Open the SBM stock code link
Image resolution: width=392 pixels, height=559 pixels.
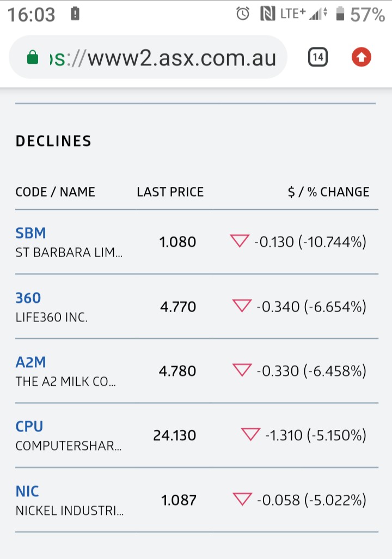coord(30,233)
